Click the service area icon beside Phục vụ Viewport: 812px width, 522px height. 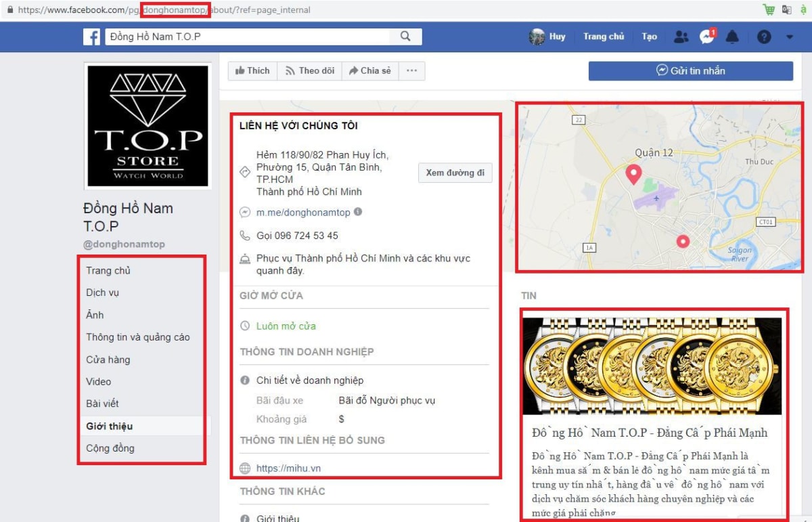pyautogui.click(x=245, y=259)
